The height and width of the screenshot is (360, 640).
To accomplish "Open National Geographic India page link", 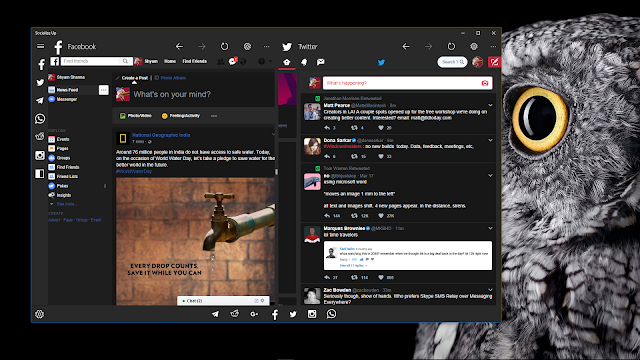I will 161,135.
